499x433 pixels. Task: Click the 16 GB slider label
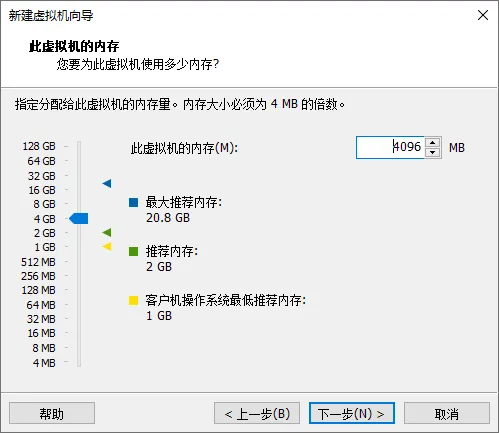pos(42,190)
